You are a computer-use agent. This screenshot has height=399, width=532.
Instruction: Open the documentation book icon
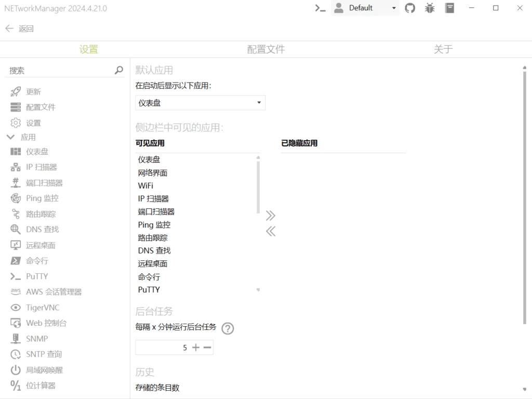click(x=449, y=8)
